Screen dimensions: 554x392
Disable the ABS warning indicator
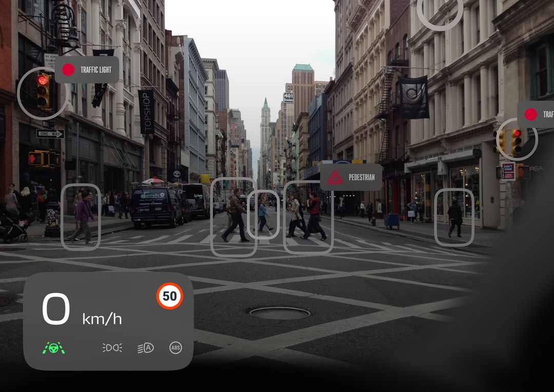pos(176,347)
